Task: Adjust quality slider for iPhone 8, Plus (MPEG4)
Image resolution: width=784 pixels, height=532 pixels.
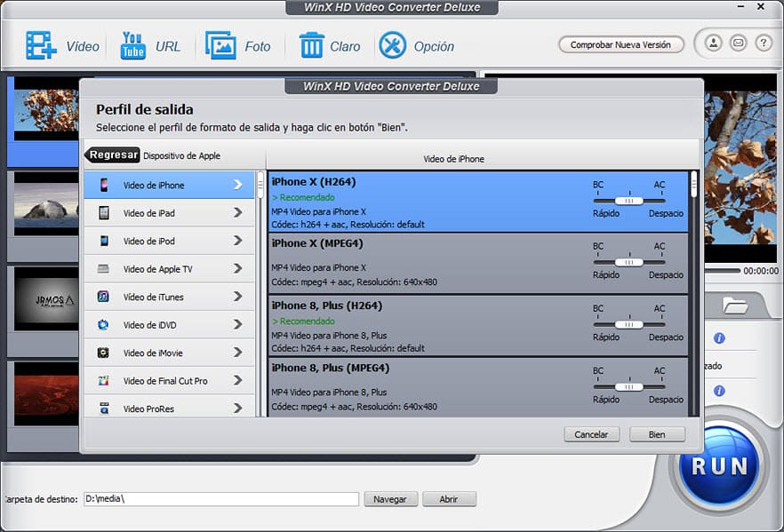Action: (629, 386)
